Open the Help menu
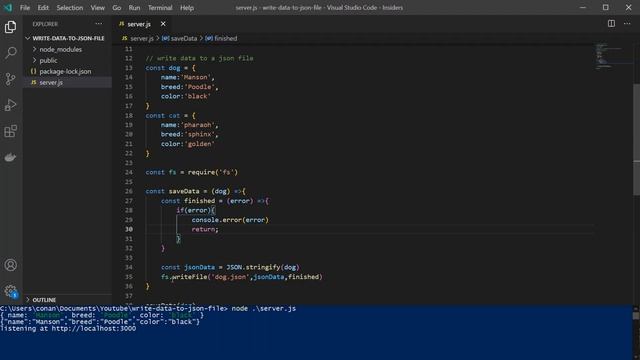This screenshot has width=640, height=360. (187, 8)
